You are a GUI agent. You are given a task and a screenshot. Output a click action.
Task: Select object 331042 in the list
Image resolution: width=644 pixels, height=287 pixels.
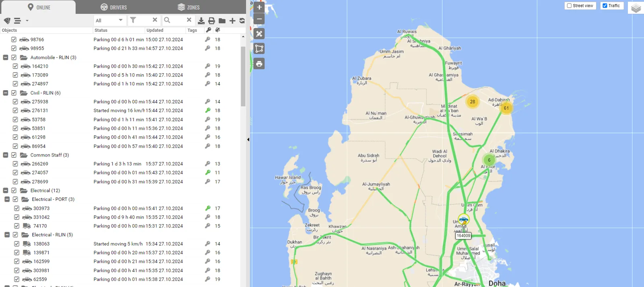point(41,217)
